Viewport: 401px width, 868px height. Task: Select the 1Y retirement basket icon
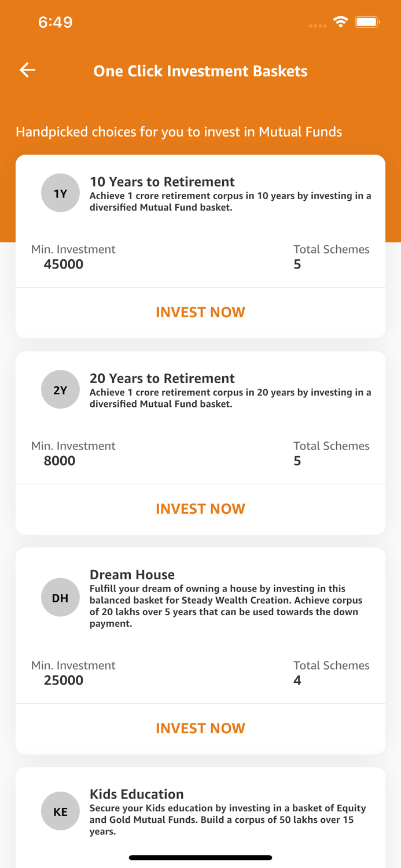(x=60, y=193)
